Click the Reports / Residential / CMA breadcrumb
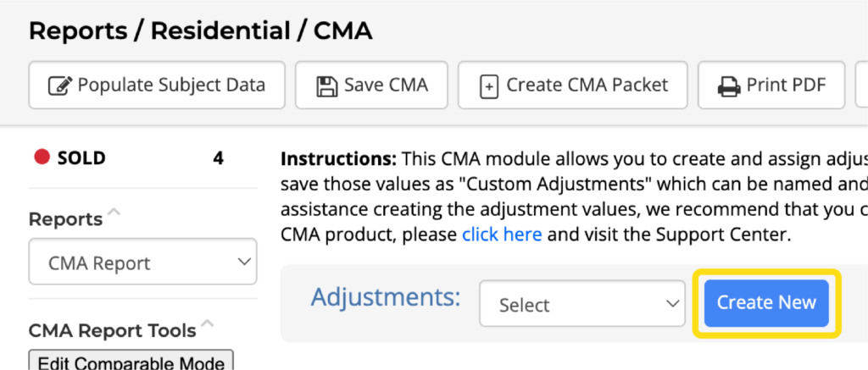This screenshot has height=370, width=868. [200, 31]
